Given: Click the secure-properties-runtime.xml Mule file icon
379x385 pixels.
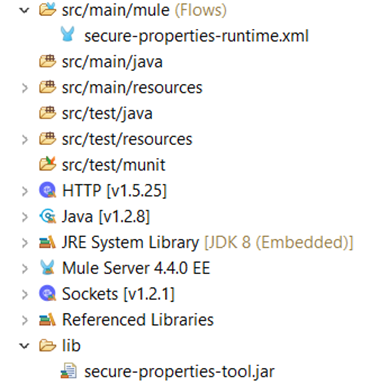Looking at the screenshot, I should (68, 34).
